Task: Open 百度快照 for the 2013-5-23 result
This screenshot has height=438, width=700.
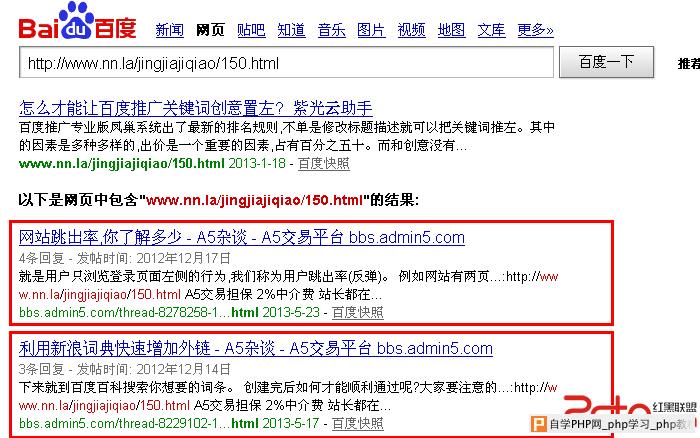Action: 358,312
